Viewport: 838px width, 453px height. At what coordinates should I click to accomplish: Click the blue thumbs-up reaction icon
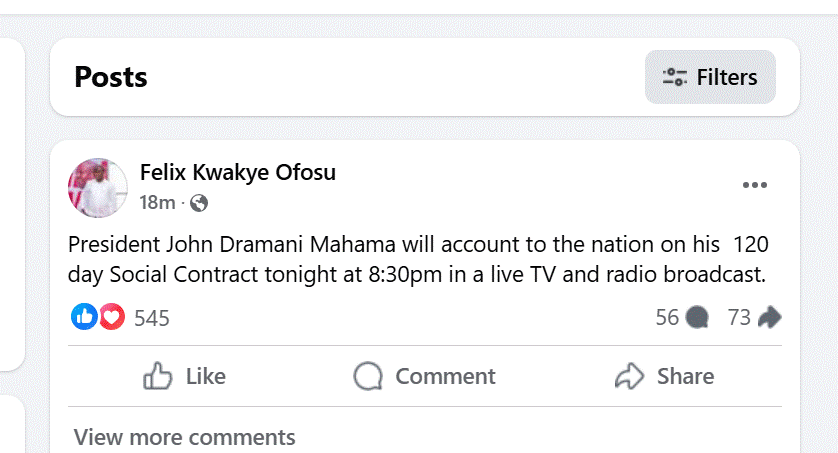[x=85, y=318]
